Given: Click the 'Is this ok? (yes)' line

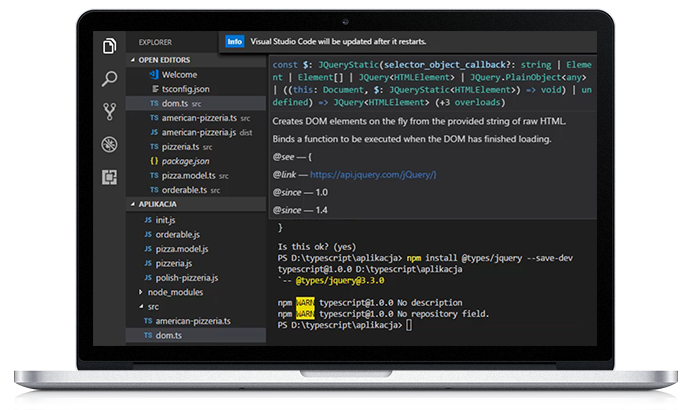Looking at the screenshot, I should click(x=317, y=247).
